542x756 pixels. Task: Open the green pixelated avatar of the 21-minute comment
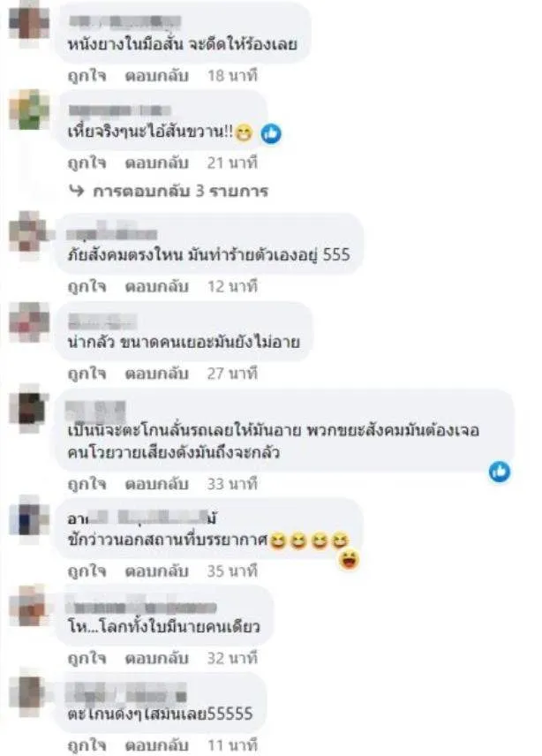coord(29,110)
